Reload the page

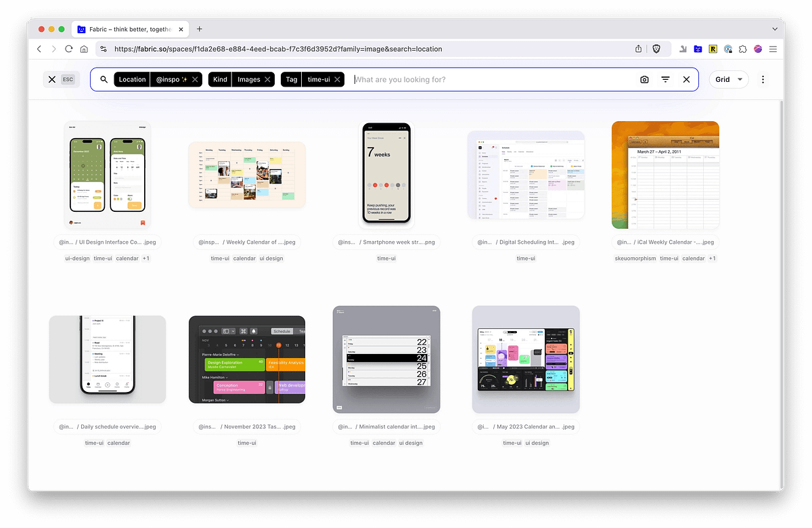(69, 49)
